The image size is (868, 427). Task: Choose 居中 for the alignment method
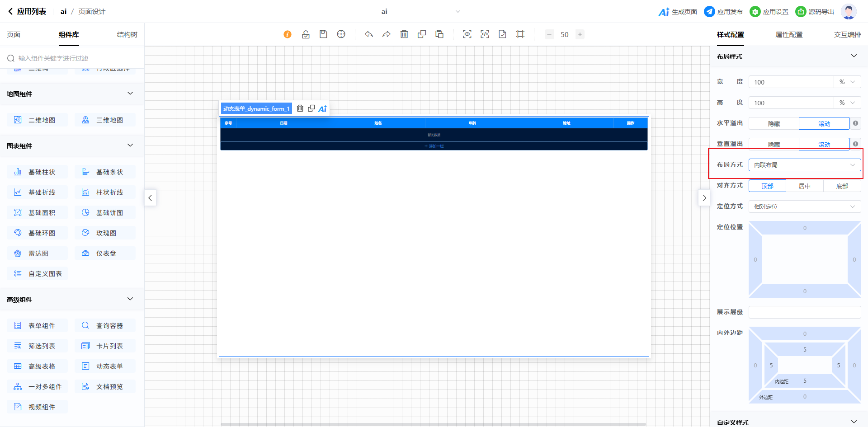[x=804, y=186]
